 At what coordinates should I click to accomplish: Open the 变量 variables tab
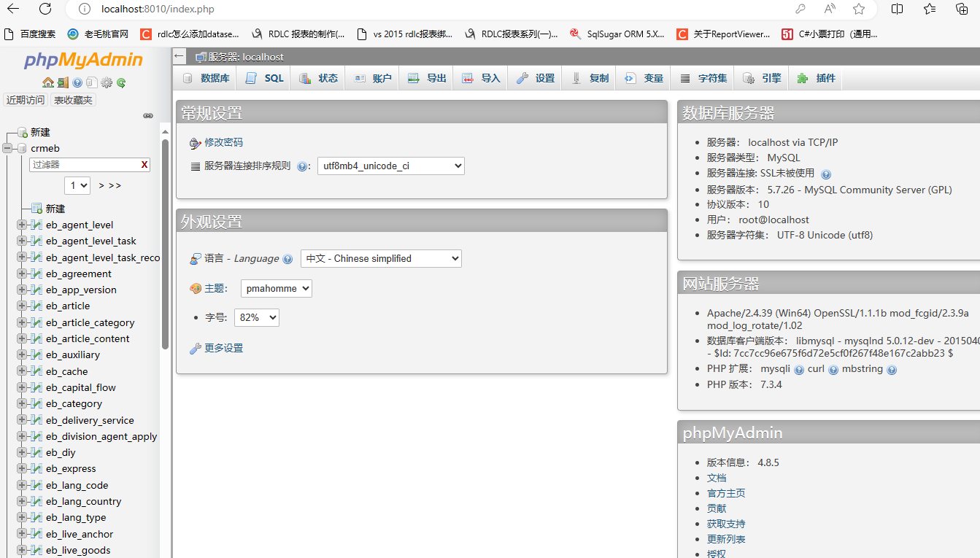[x=643, y=78]
